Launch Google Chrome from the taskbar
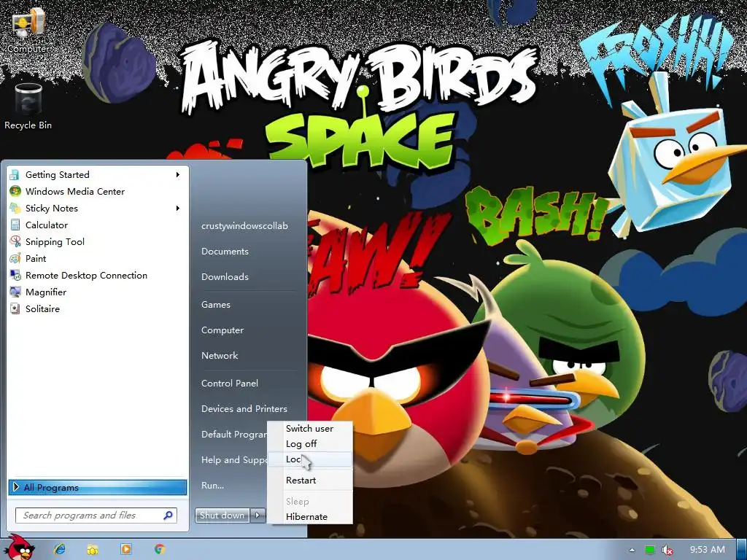Image resolution: width=747 pixels, height=560 pixels. pos(160,549)
